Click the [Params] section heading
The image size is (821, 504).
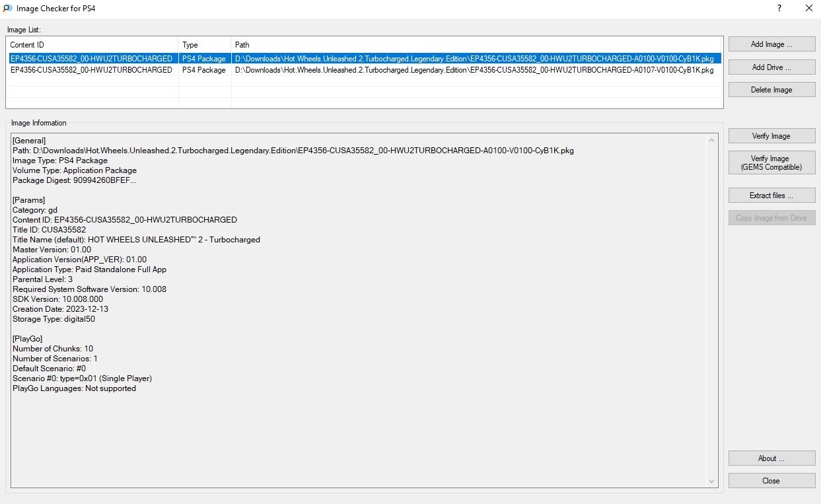coord(28,200)
